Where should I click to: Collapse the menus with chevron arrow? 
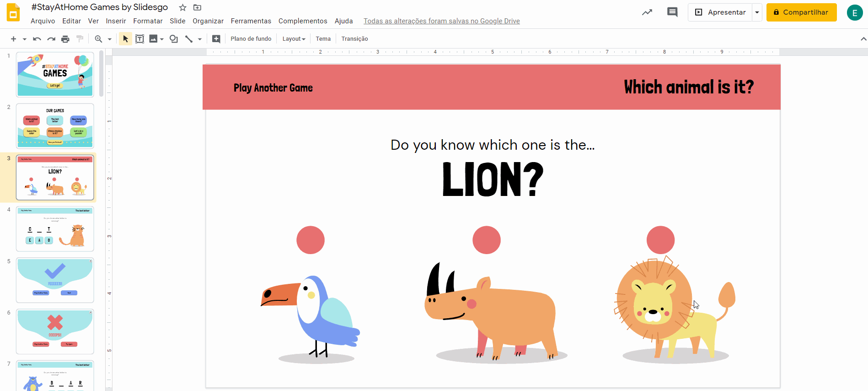click(x=863, y=39)
